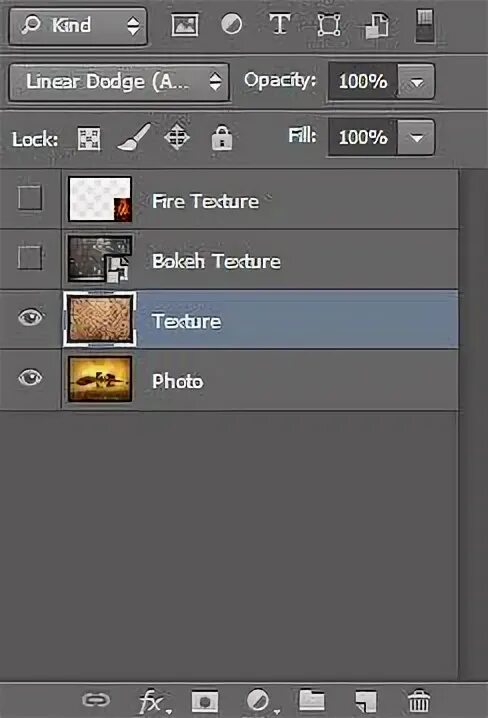Lock transparent pixels icon
This screenshot has height=718, width=488.
pyautogui.click(x=89, y=139)
